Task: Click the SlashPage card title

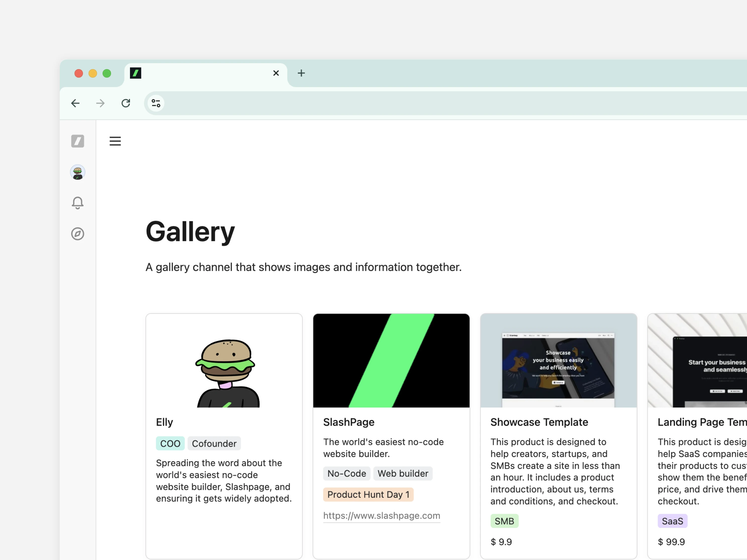Action: pos(349,422)
